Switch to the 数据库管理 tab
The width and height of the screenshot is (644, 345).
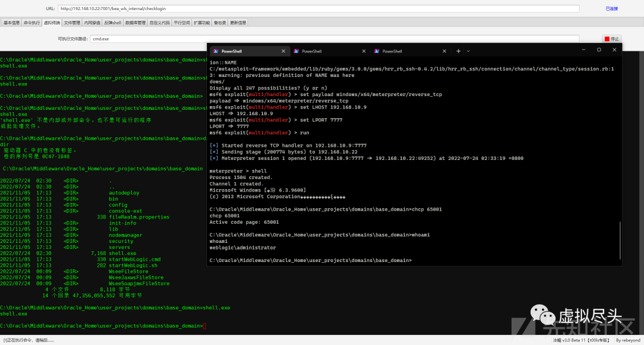[135, 23]
